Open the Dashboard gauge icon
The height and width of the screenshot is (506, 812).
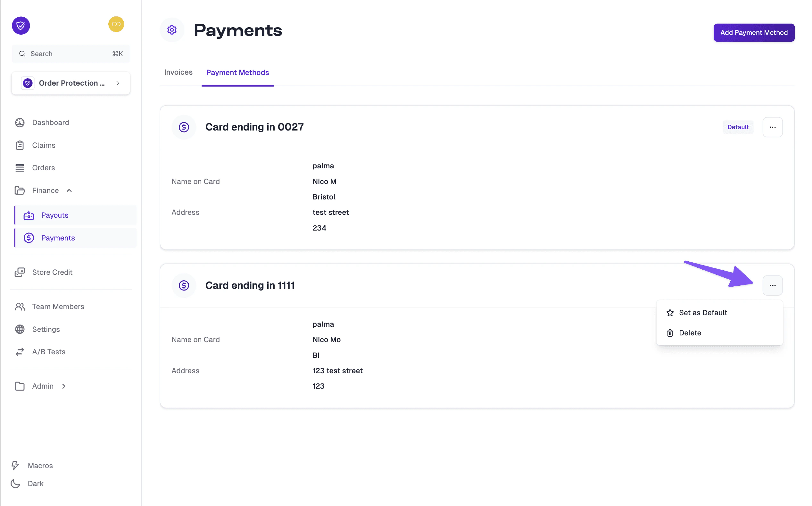20,122
